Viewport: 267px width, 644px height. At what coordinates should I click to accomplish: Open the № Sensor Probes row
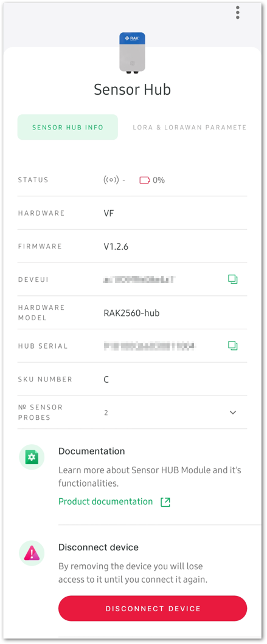[x=132, y=413]
